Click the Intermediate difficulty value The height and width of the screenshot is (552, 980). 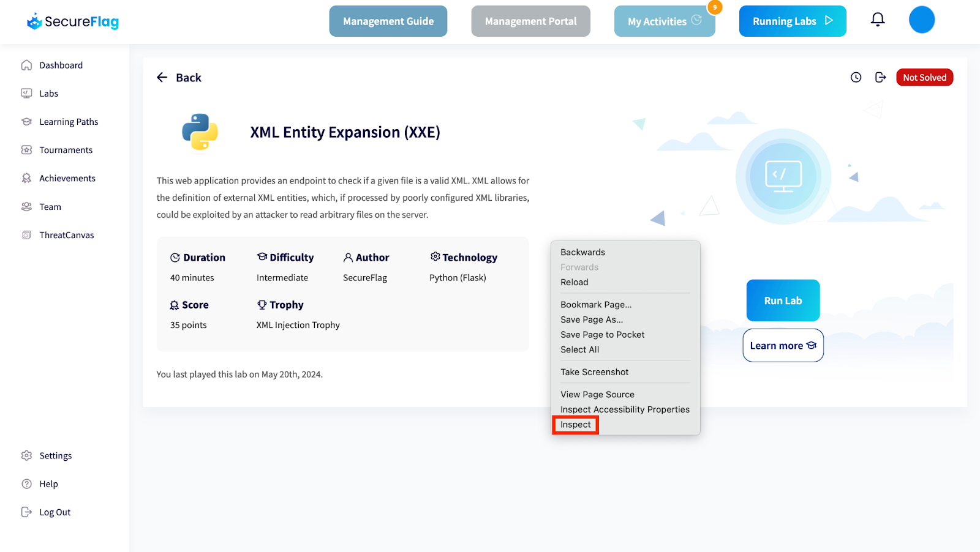coord(282,278)
